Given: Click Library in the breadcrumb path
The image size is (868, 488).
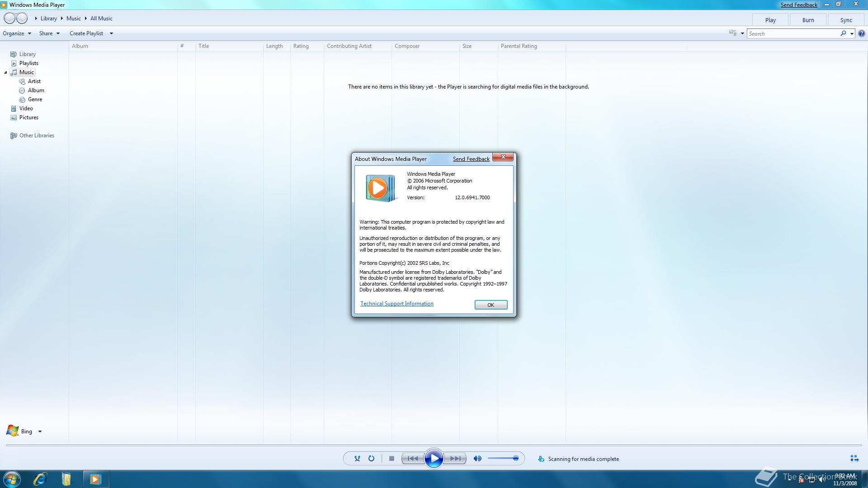Looking at the screenshot, I should coord(48,19).
